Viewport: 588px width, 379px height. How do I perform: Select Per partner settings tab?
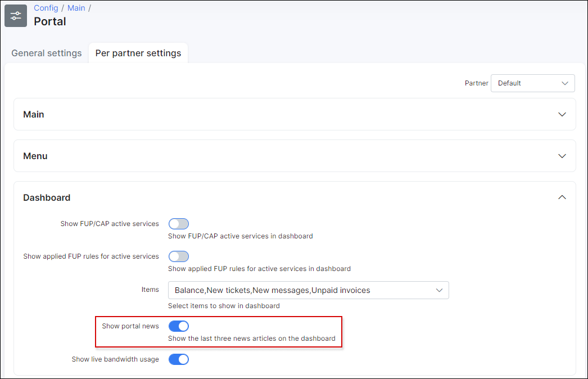tap(138, 53)
